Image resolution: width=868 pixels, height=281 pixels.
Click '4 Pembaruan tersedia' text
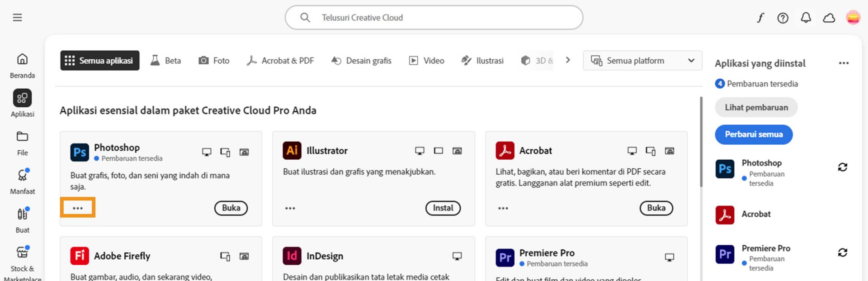coord(757,84)
